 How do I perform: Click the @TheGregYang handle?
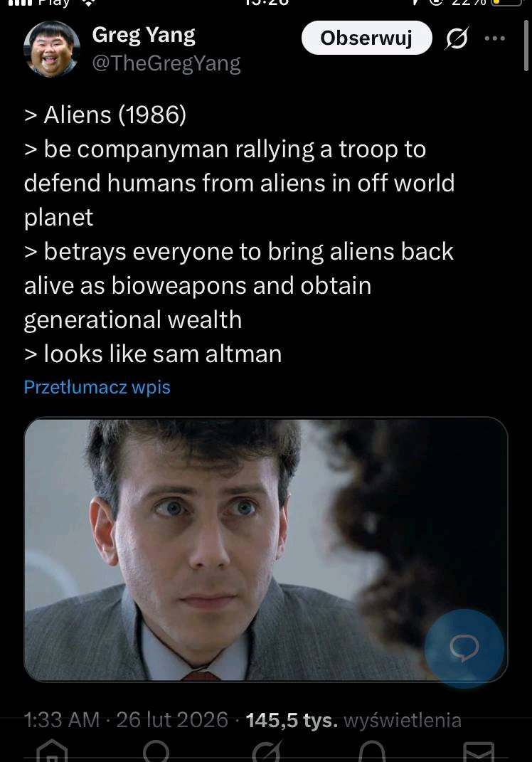tap(166, 63)
